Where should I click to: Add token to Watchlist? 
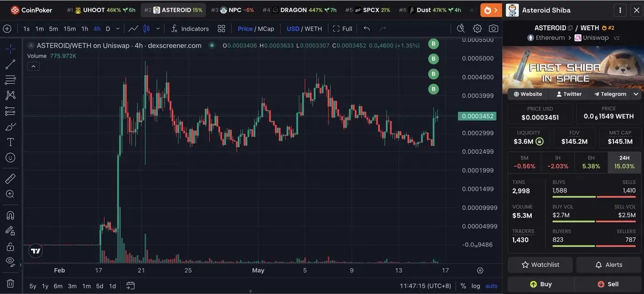[540, 264]
